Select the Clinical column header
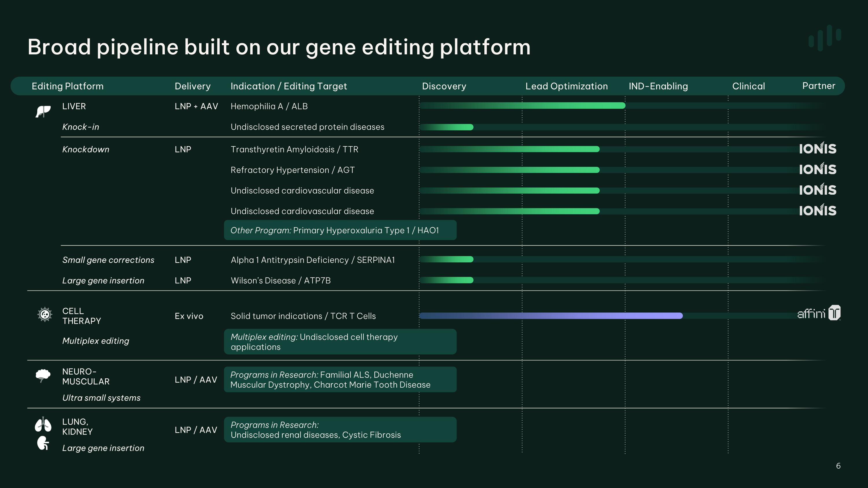868x488 pixels. [749, 86]
